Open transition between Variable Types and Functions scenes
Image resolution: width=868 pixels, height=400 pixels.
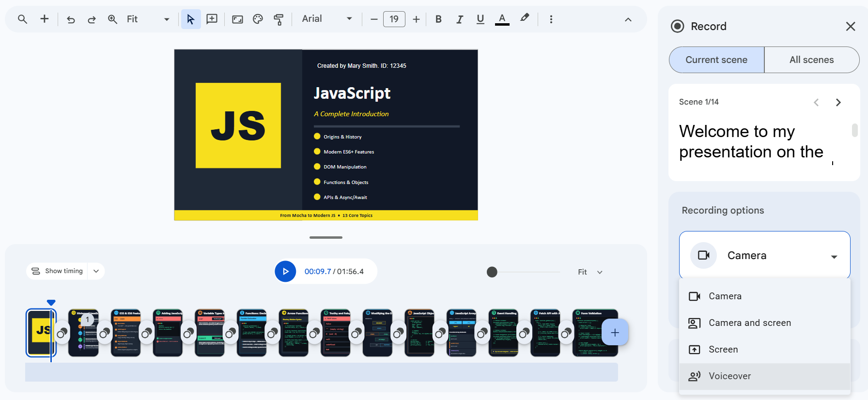point(231,333)
